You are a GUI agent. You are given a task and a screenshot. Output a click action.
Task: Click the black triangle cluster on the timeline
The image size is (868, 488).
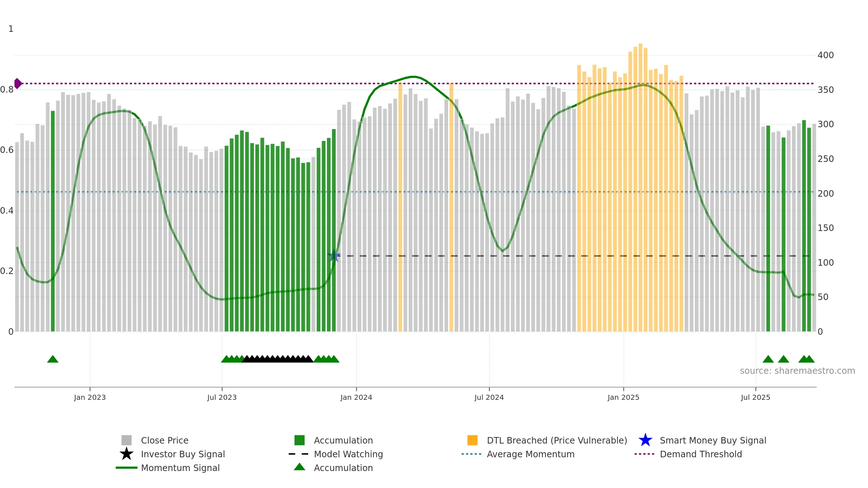[x=277, y=359]
